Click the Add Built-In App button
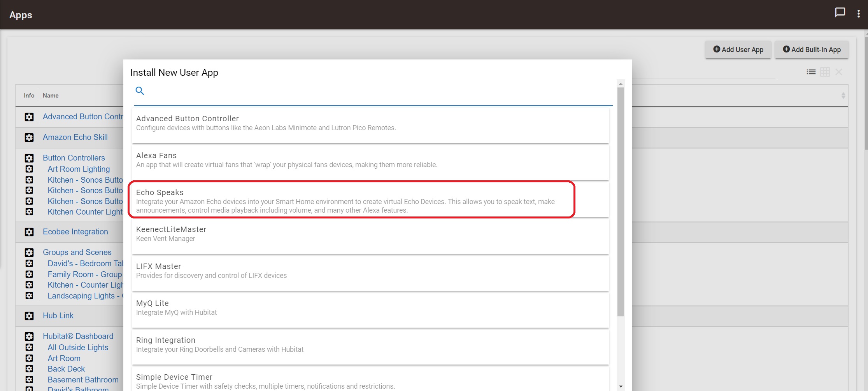Screen dimensions: 868x391 pyautogui.click(x=812, y=49)
